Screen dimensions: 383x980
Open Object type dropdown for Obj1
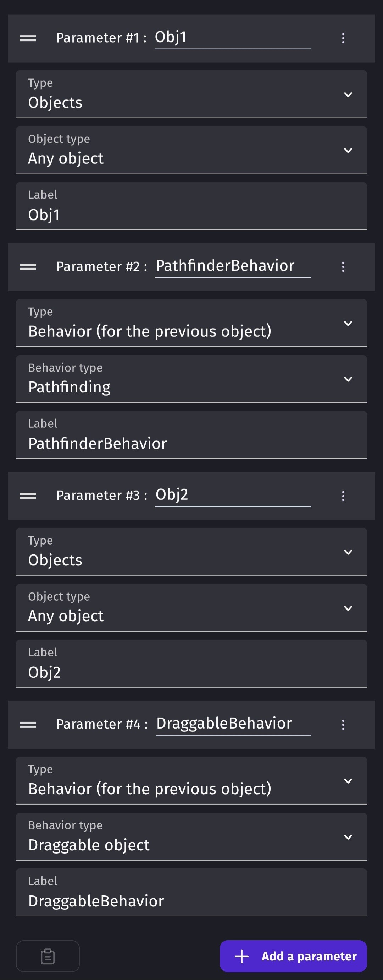tap(191, 150)
